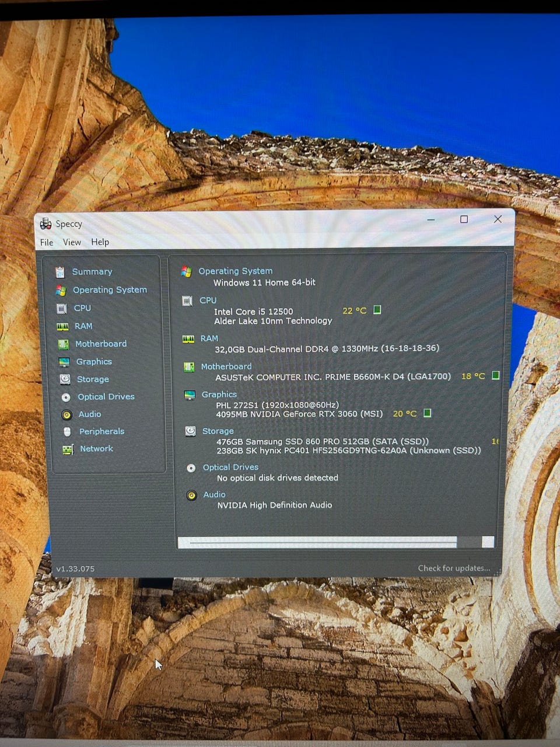Click the Graphics heading link in summary
Screen dimensions: 560x747
[219, 395]
